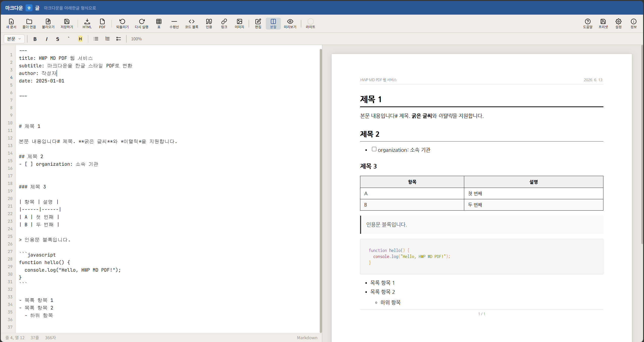Apply strikethrough with the S button
Viewport: 644px width, 342px height.
pos(58,39)
